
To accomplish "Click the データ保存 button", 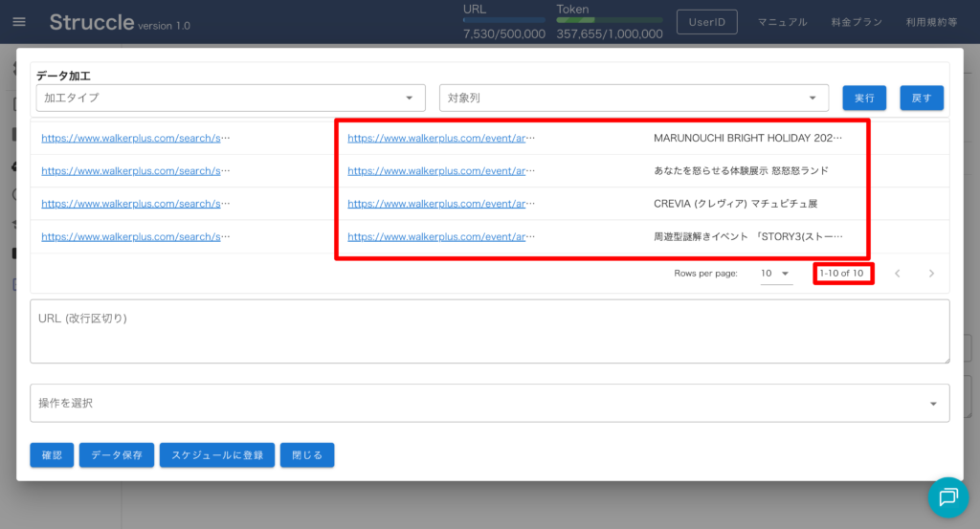I will pos(116,455).
